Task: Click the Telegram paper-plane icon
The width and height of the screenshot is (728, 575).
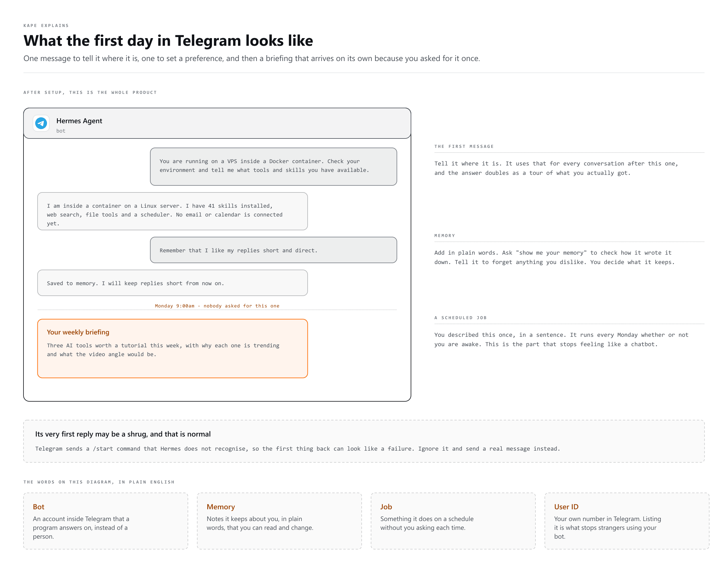Action: tap(41, 123)
